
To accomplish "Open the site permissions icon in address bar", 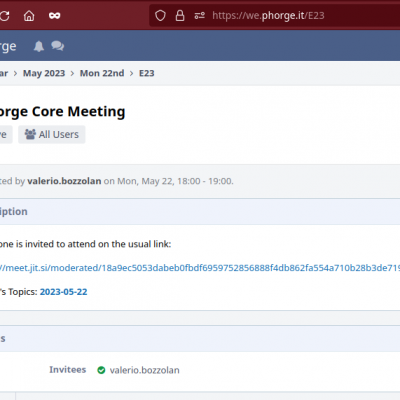I will [x=199, y=15].
